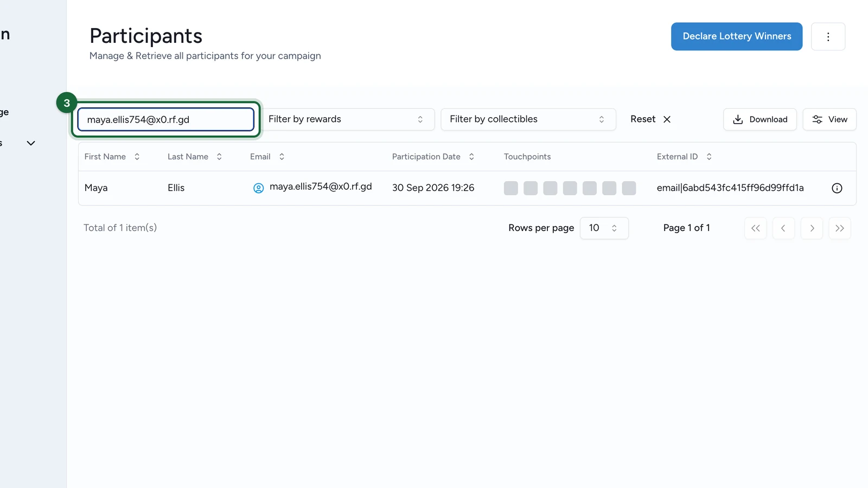Click the user profile icon beside Maya's email
Image resolution: width=868 pixels, height=488 pixels.
259,188
